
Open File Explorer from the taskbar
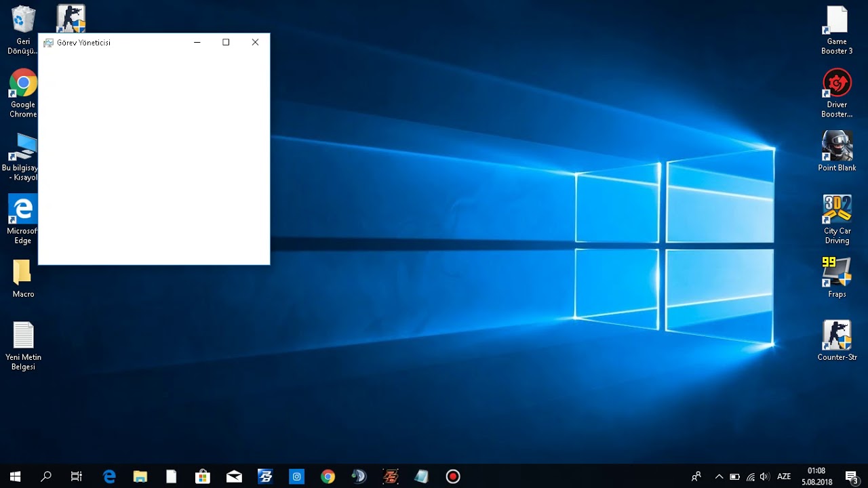140,476
